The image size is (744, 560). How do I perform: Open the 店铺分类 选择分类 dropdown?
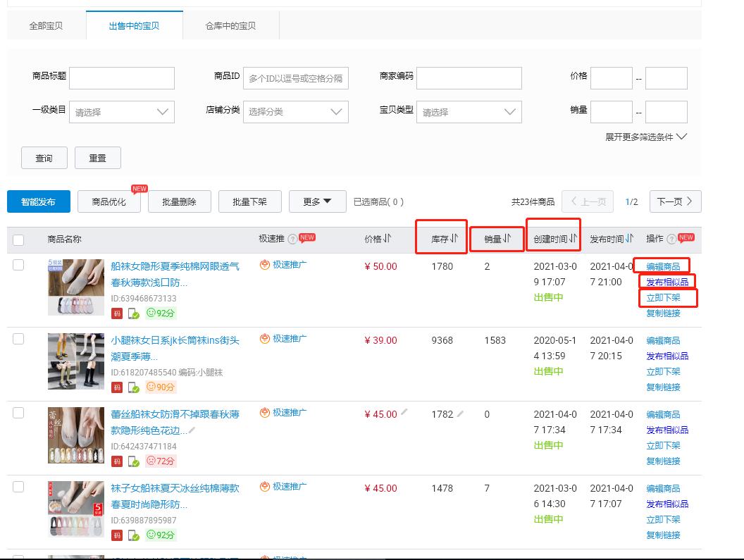click(x=295, y=111)
